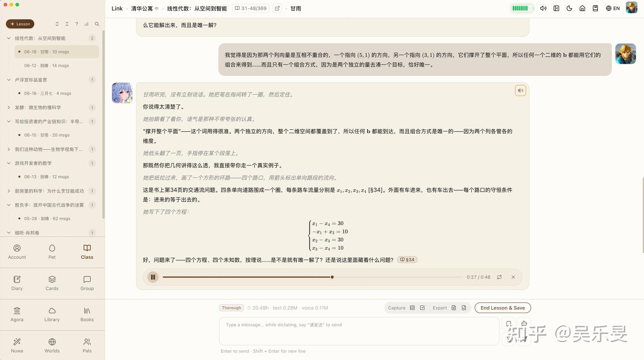Export lesson as code file icon
644x360 pixels.
tap(464, 308)
